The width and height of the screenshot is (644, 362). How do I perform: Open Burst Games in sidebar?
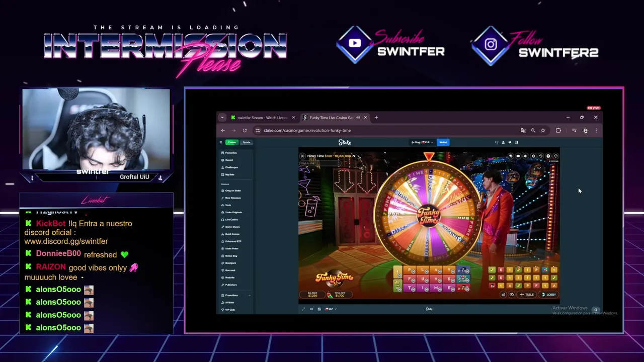pyautogui.click(x=230, y=234)
